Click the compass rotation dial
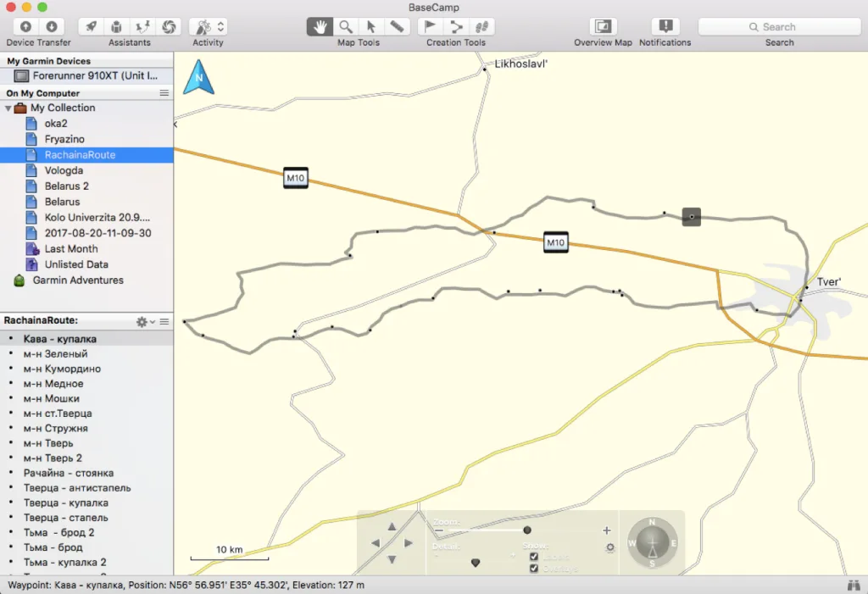This screenshot has height=594, width=868. [652, 543]
